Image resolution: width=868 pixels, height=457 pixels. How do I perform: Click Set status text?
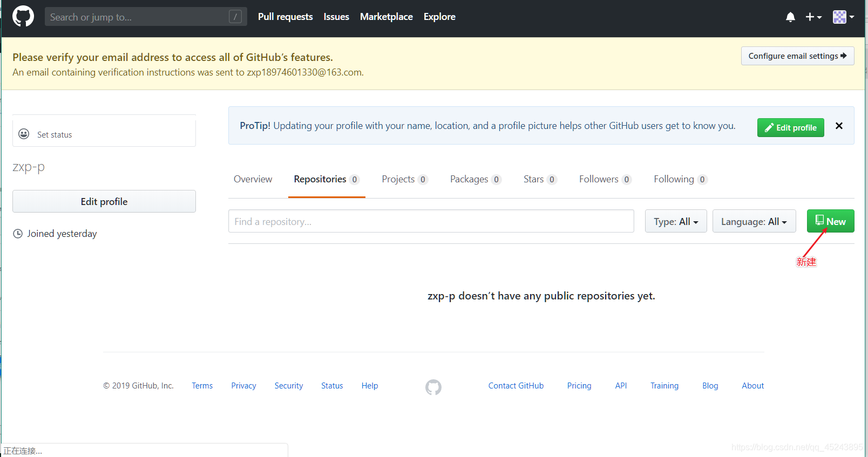point(55,135)
